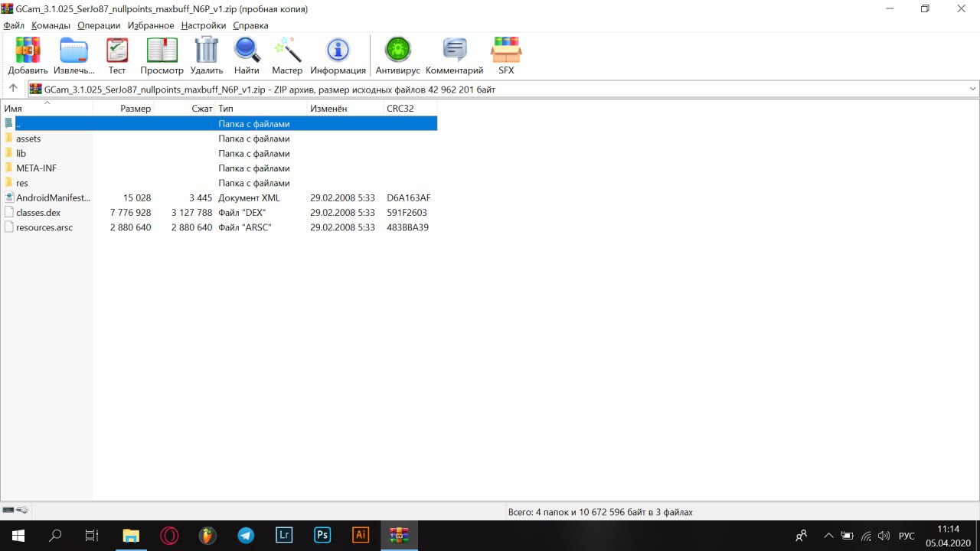980x551 pixels.
Task: Sort by Сжат column header
Action: click(185, 109)
